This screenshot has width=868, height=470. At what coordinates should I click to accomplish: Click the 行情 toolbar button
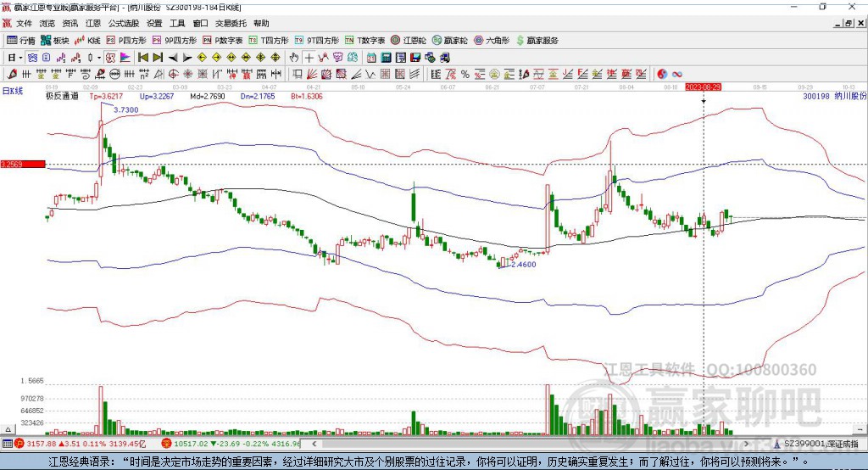tap(21, 41)
